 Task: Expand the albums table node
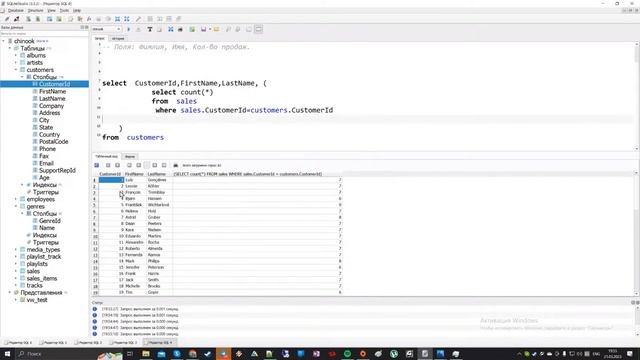[x=16, y=56]
